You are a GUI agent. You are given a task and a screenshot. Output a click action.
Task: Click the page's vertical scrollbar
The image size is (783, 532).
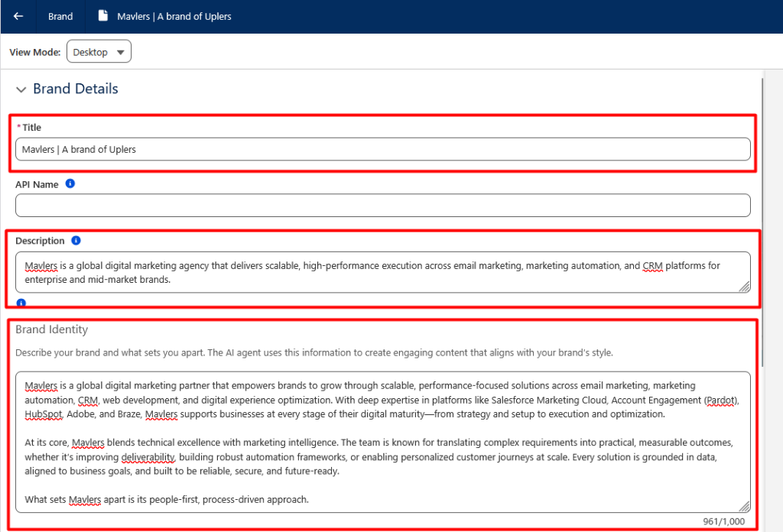(762, 229)
